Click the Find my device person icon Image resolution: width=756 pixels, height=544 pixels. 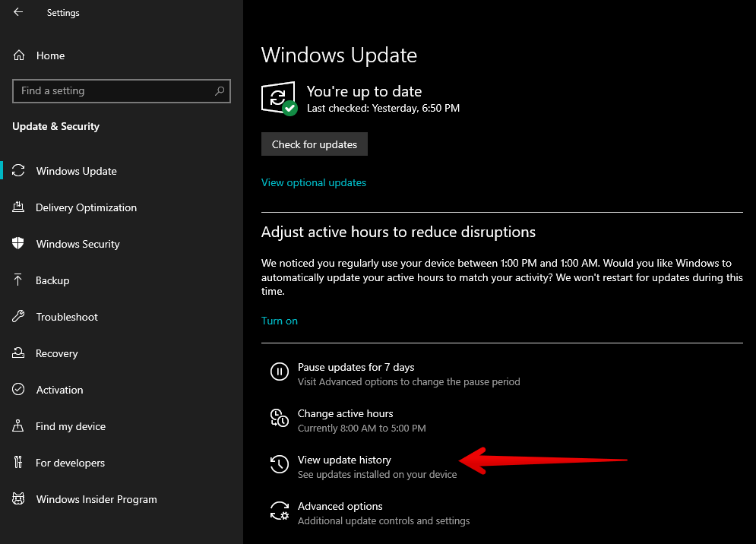coord(18,425)
